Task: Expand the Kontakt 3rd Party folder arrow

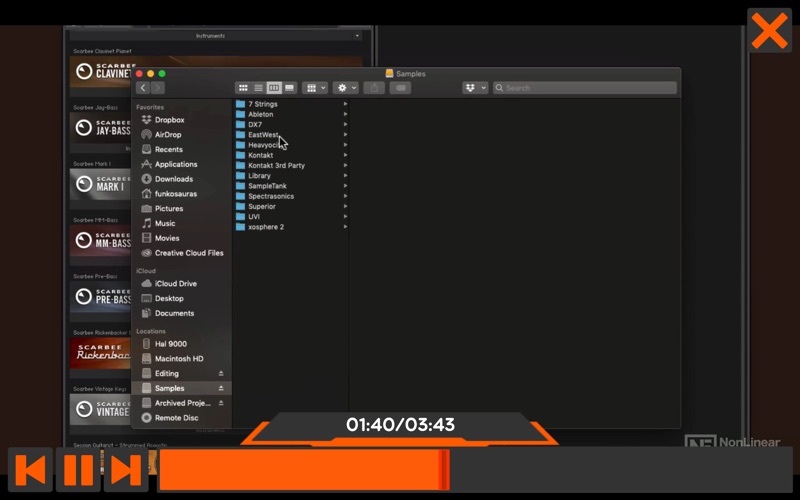Action: click(x=345, y=165)
